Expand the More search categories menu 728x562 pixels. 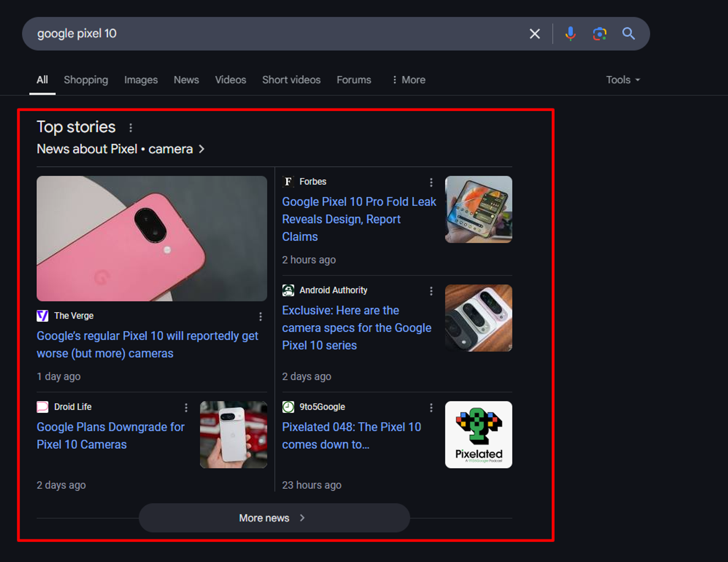pyautogui.click(x=408, y=80)
